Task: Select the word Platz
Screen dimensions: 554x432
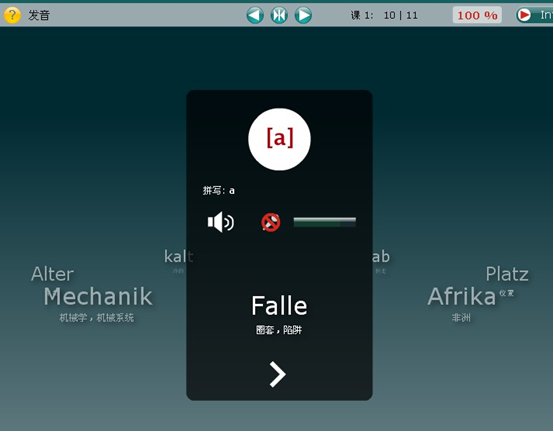Action: pyautogui.click(x=507, y=274)
